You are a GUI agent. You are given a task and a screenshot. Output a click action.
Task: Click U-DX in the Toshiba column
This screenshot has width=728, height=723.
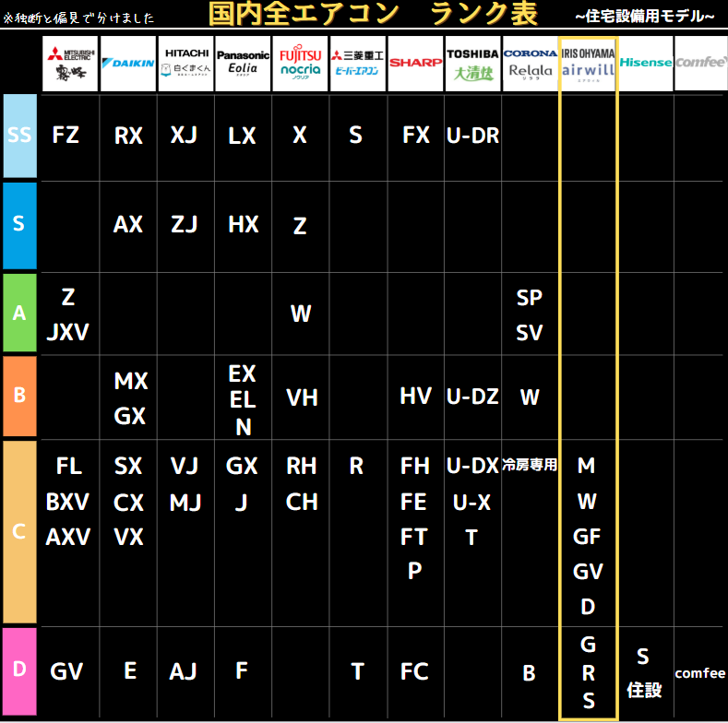tap(472, 466)
